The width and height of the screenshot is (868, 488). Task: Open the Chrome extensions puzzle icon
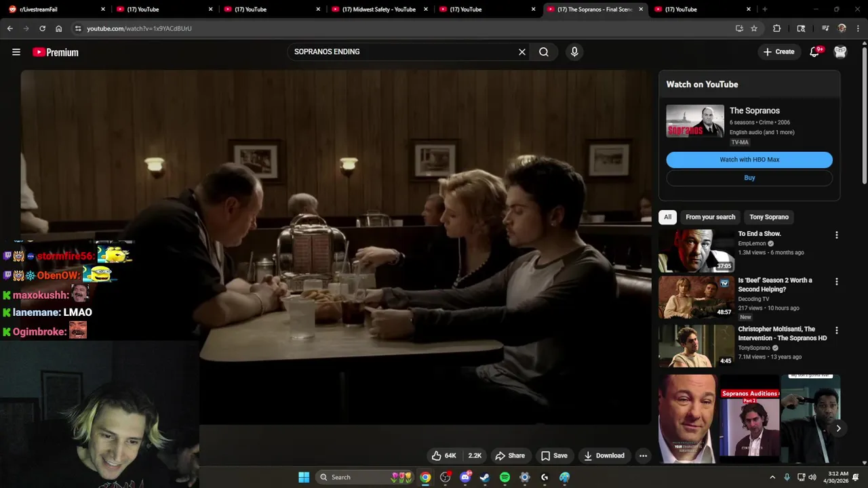click(x=777, y=28)
